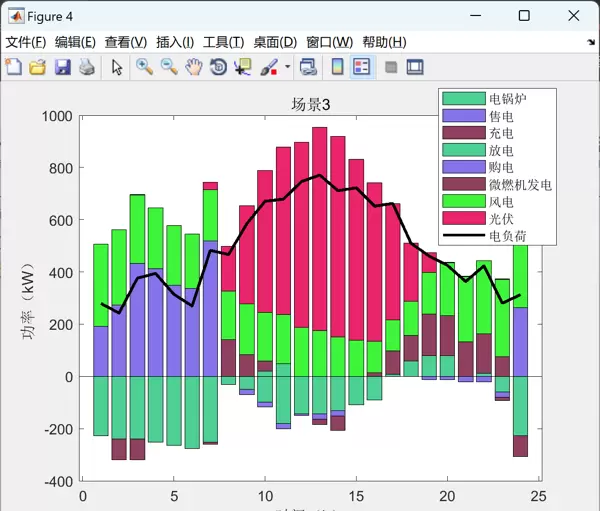Open the 插入(I) menu

(x=176, y=42)
